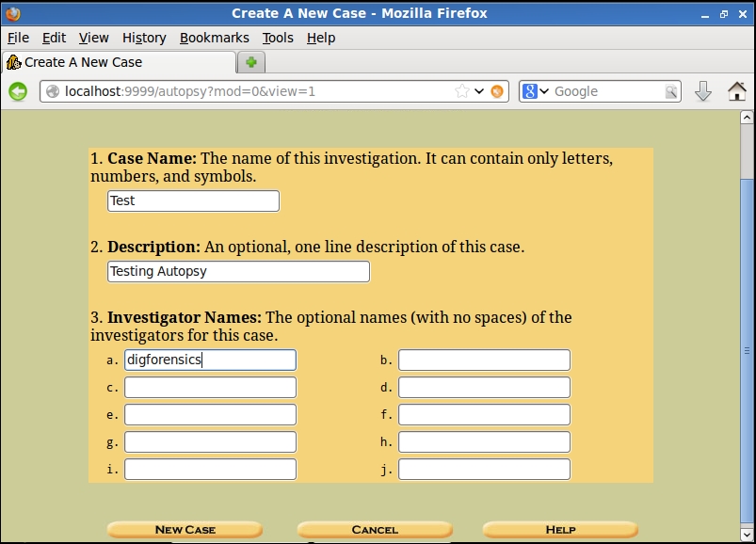Click the search magnifier icon
Screen dimensions: 756x544
(x=671, y=91)
